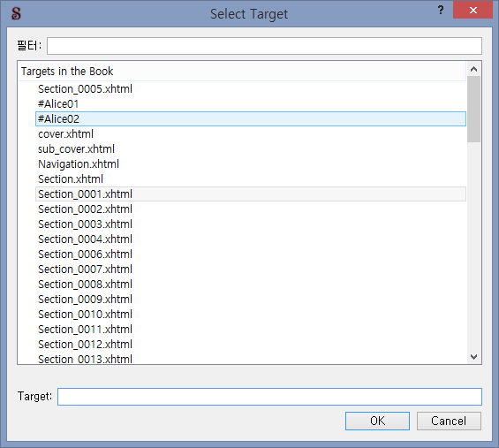The image size is (499, 448).
Task: Select Section_0008.xhtml from targets
Action: [251, 284]
